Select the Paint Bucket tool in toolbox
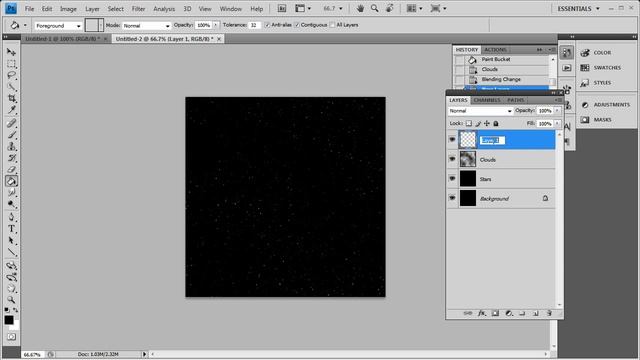Viewport: 640px width, 360px height. point(11,181)
